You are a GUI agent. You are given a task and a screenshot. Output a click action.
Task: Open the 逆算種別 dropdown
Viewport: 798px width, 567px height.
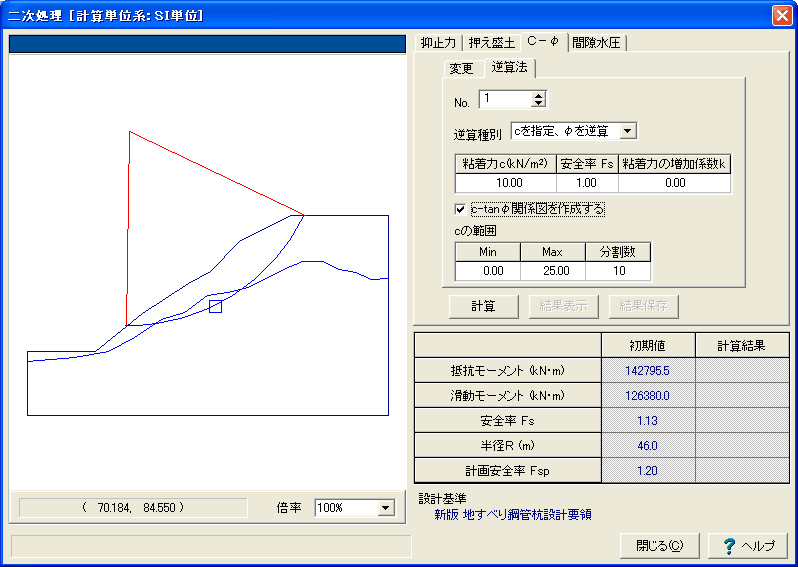[x=628, y=131]
